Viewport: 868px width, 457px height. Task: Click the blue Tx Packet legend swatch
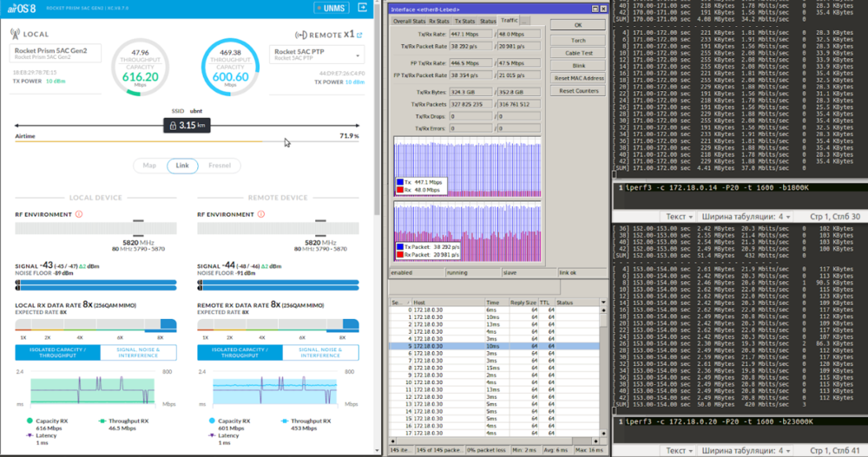click(x=399, y=247)
